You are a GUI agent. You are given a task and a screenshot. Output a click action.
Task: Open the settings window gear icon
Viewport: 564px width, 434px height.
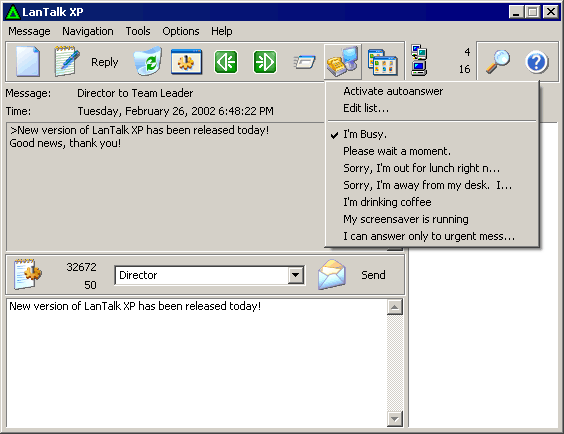[186, 62]
